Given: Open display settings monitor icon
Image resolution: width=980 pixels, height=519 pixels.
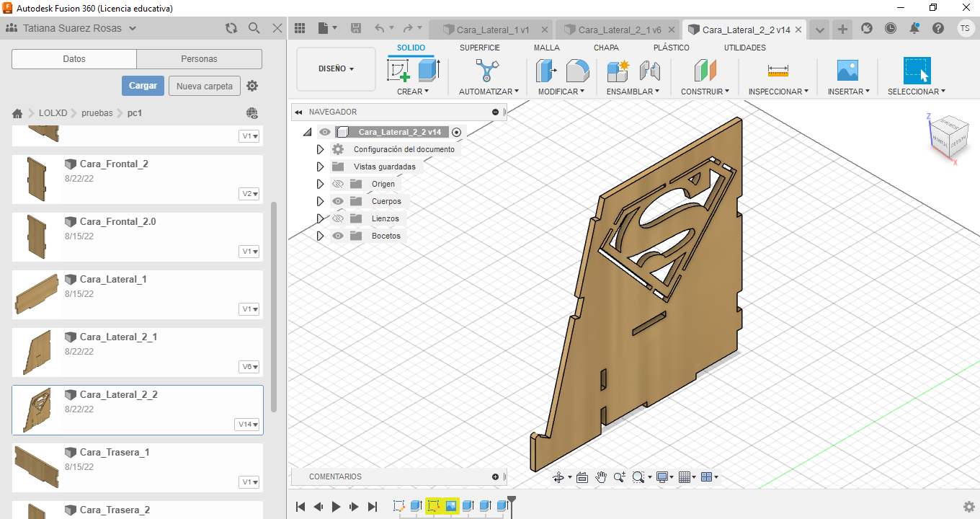Looking at the screenshot, I should pos(661,476).
